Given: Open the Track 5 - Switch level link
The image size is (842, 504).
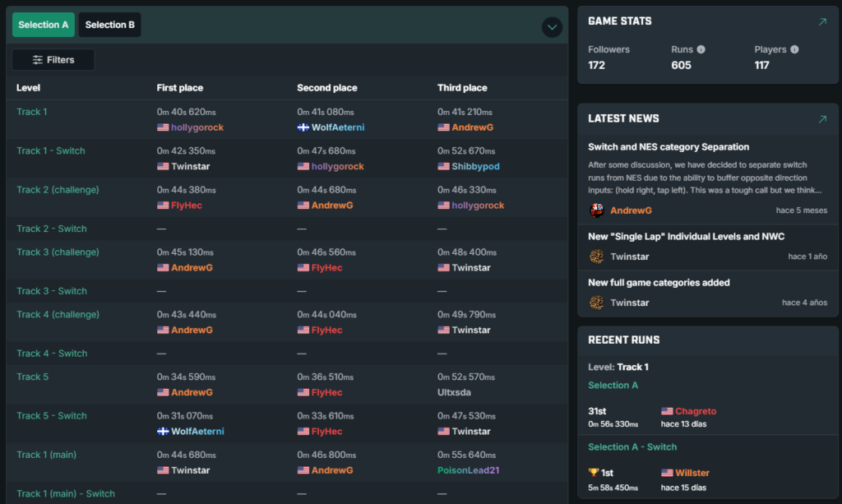Looking at the screenshot, I should click(x=52, y=416).
